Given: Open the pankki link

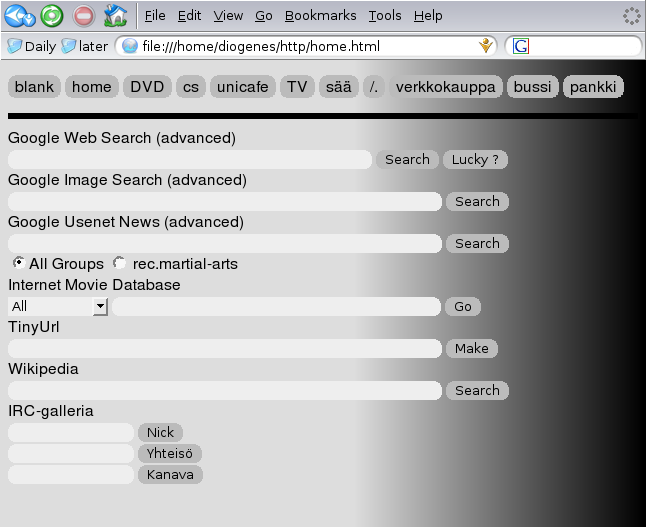Looking at the screenshot, I should click(x=593, y=87).
